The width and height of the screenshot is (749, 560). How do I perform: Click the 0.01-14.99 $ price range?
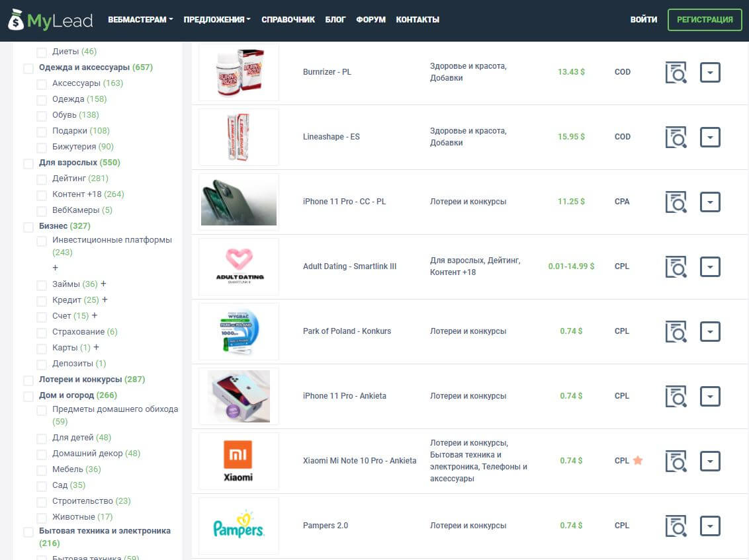571,266
